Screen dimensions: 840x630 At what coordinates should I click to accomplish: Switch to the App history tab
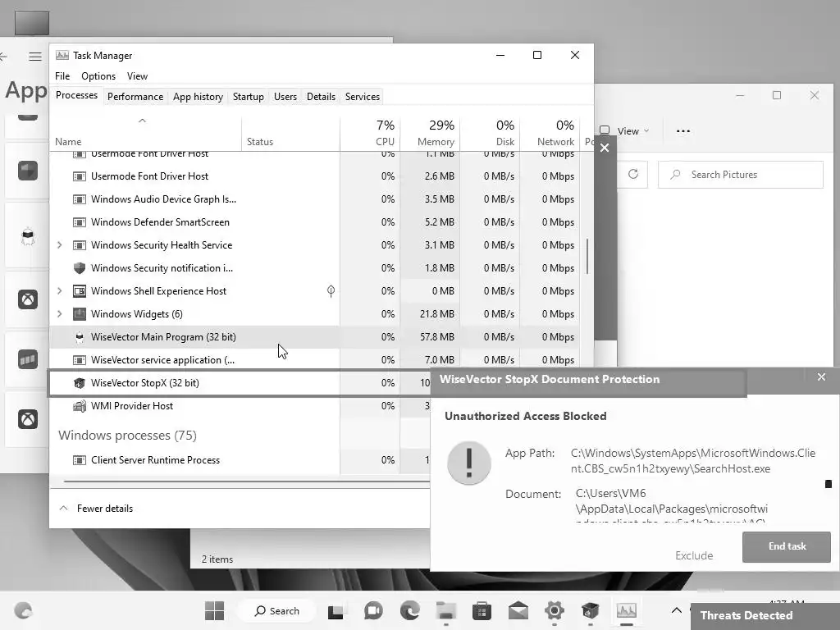point(198,97)
